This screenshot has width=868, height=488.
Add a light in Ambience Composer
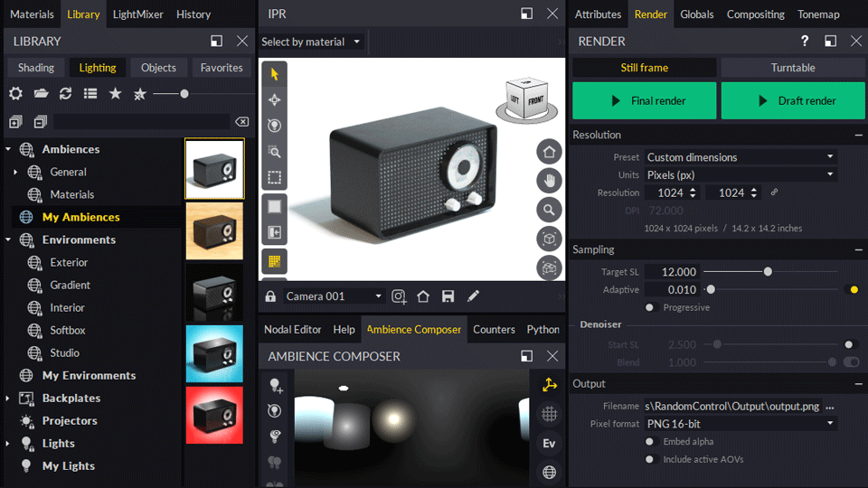coord(276,385)
